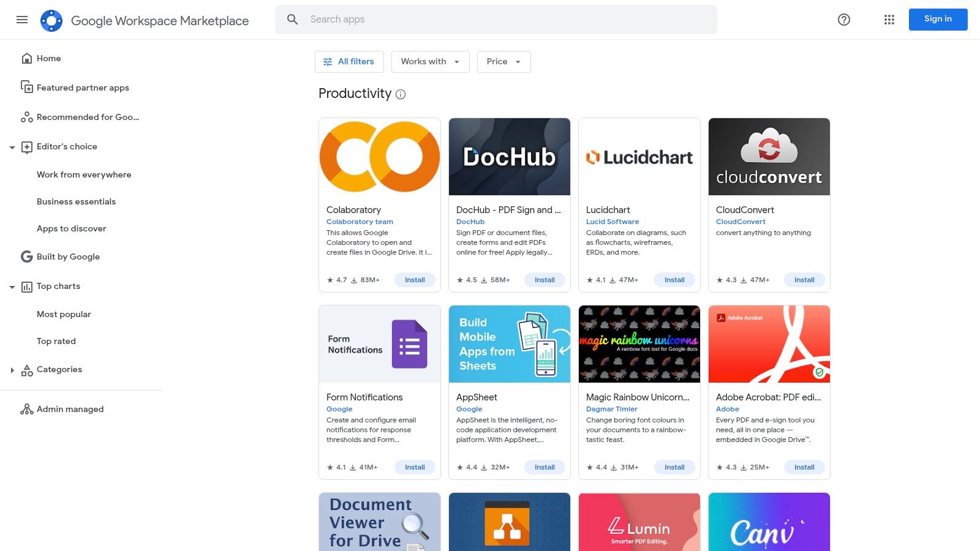Click the All filters button
This screenshot has height=551, width=980.
[x=349, y=61]
